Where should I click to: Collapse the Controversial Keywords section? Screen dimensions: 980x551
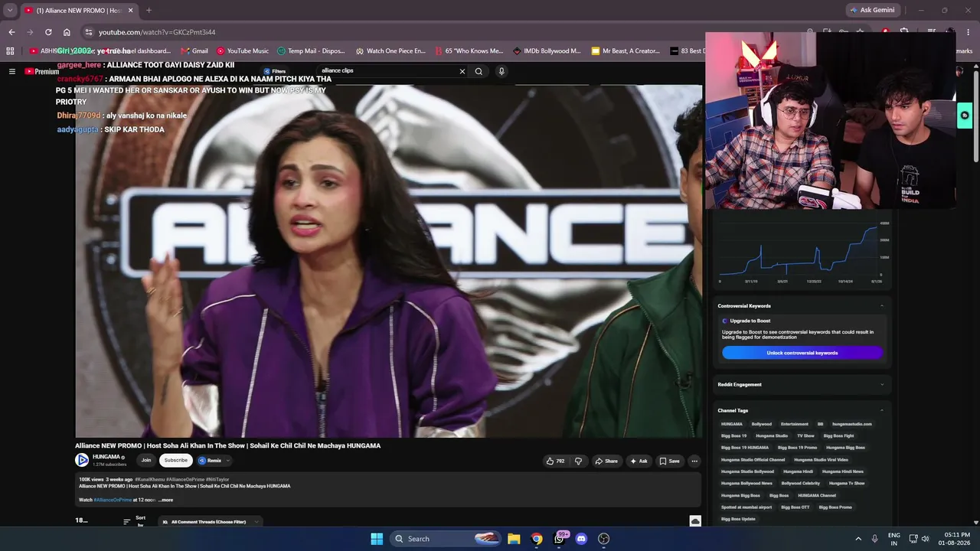881,306
